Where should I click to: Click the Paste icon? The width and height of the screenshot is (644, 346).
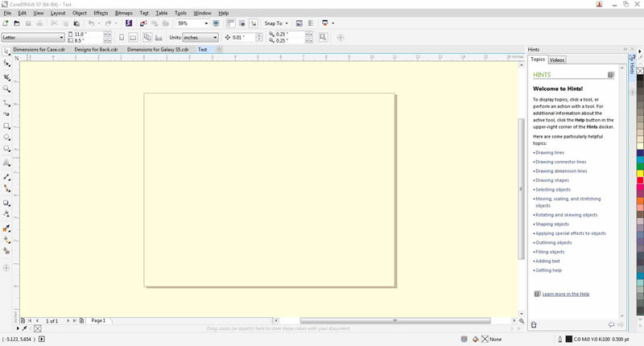tap(76, 23)
